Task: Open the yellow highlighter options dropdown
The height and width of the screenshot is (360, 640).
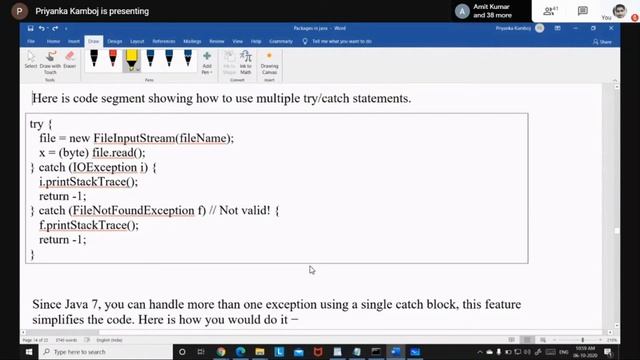Action: tap(138, 70)
